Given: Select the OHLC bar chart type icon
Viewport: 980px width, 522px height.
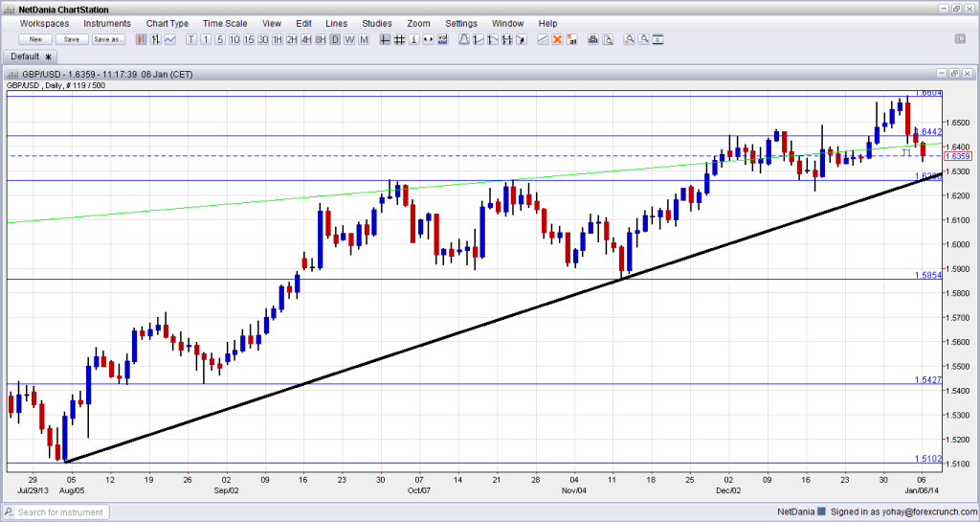Looking at the screenshot, I should coord(156,39).
